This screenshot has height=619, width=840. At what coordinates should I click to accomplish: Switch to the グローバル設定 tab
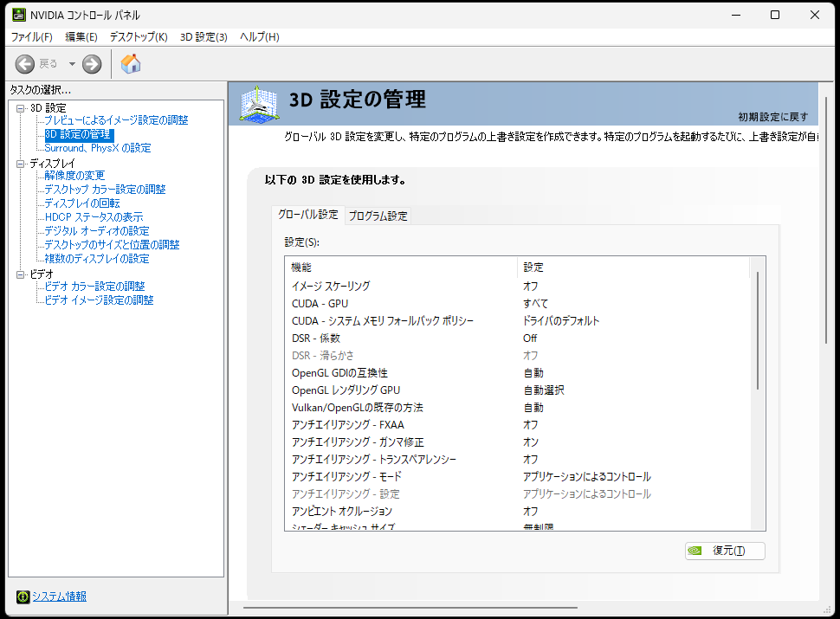308,215
